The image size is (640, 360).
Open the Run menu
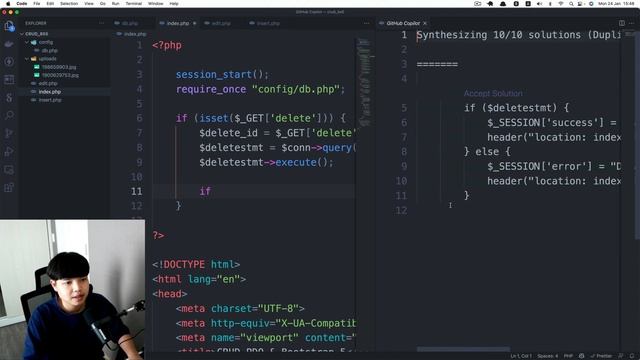click(116, 4)
